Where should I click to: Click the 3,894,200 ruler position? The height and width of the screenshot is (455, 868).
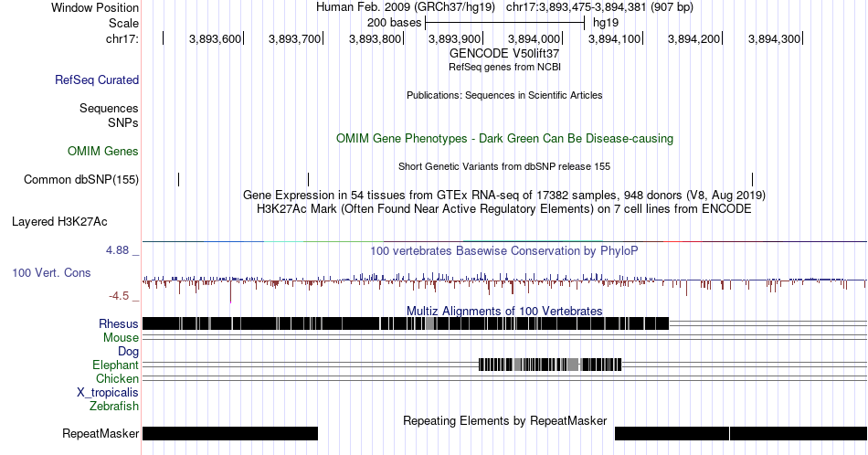click(x=694, y=38)
